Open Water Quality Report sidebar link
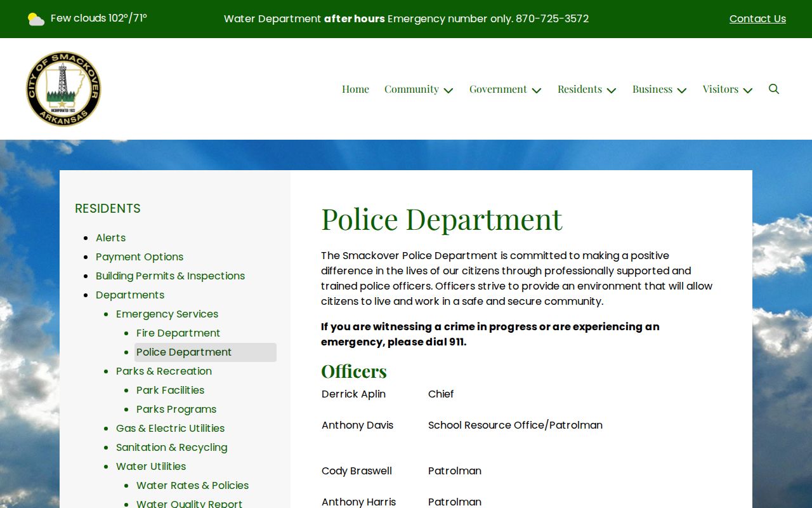 pyautogui.click(x=189, y=504)
